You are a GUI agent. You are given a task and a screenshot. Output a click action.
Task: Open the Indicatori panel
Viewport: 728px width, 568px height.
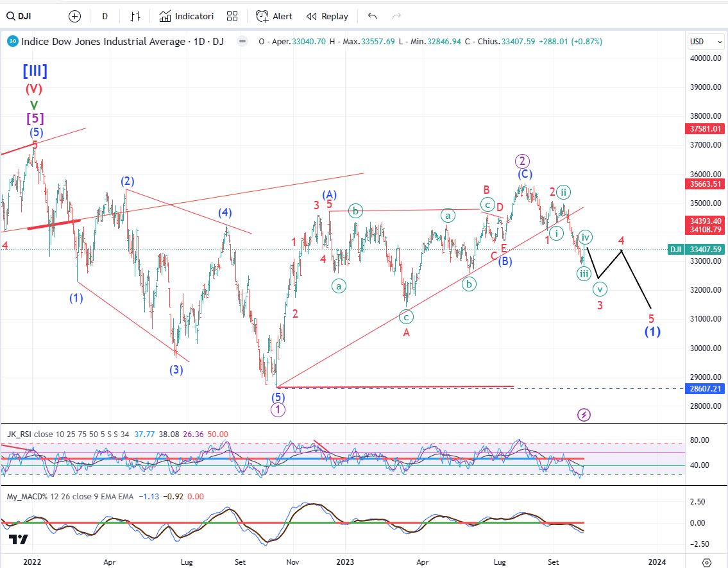point(187,16)
